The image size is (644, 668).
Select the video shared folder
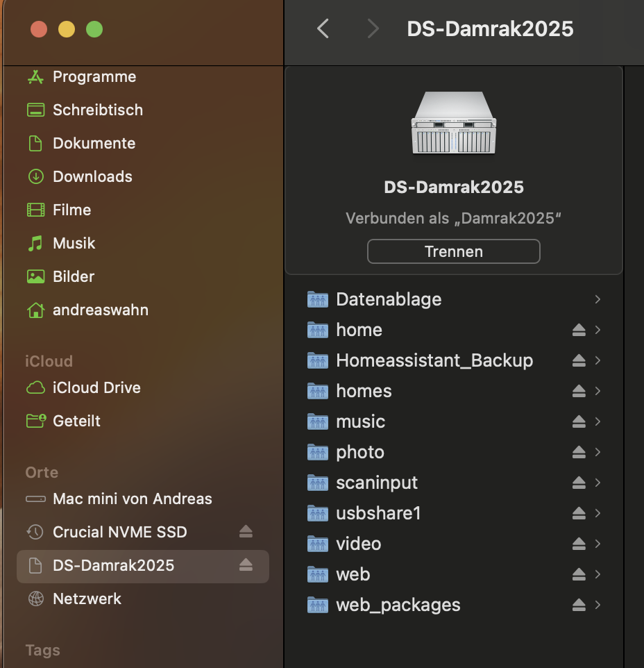(x=454, y=544)
